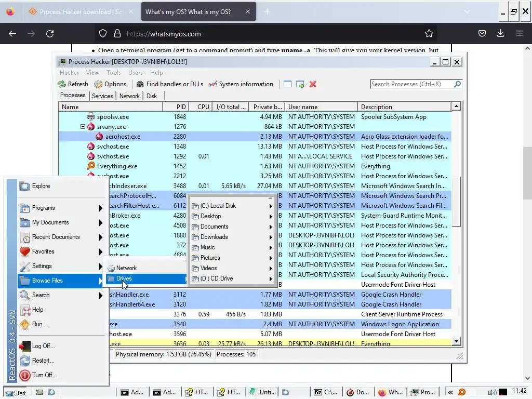Image resolution: width=532 pixels, height=399 pixels.
Task: Open the Help menu in Process Hacker
Action: pos(156,73)
